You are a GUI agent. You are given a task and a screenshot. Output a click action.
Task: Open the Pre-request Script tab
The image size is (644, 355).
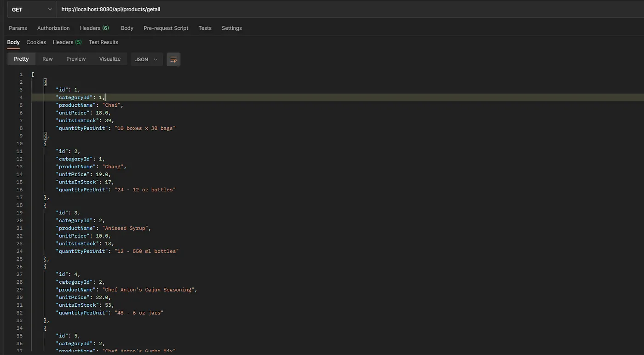coord(166,28)
